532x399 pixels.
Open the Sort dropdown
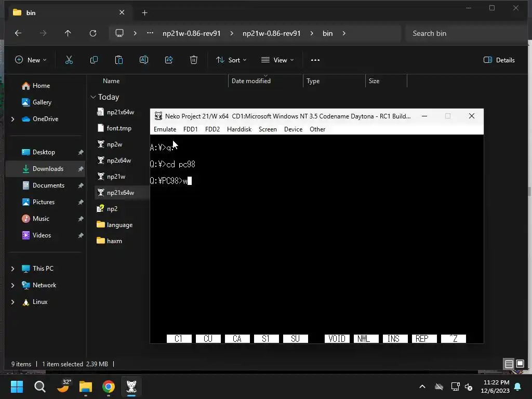pos(231,60)
